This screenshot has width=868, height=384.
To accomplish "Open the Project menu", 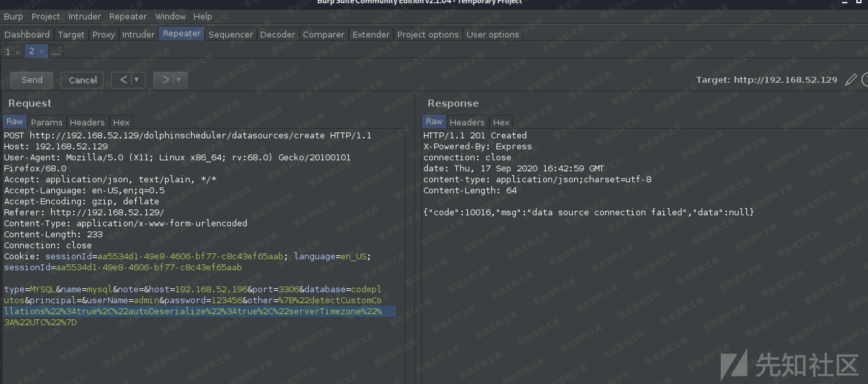I will (46, 16).
